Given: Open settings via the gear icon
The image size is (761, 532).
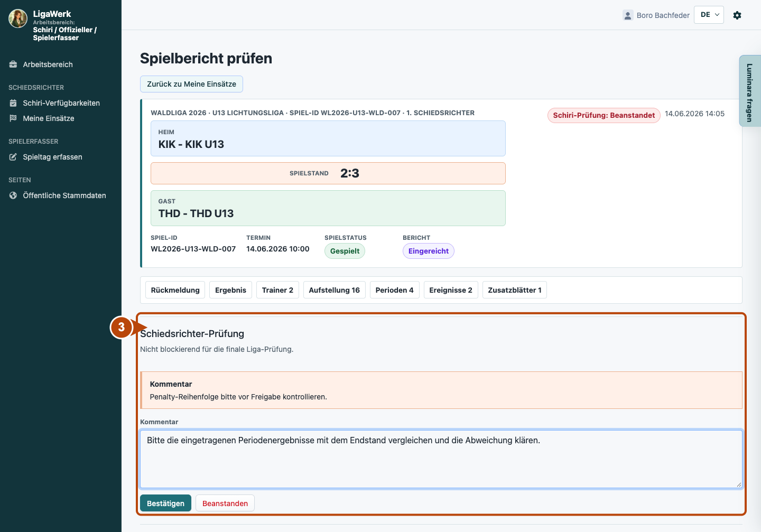Looking at the screenshot, I should pos(737,15).
